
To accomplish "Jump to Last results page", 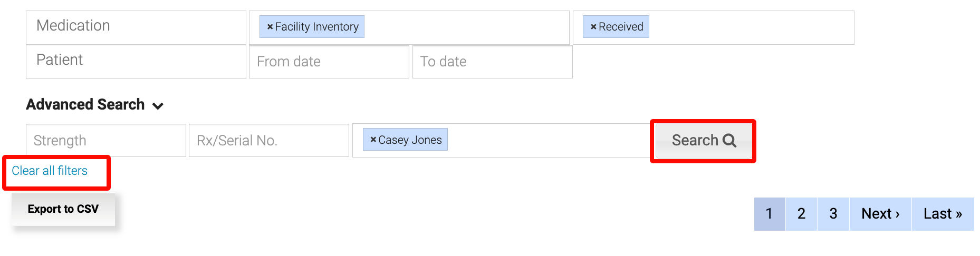I will 943,214.
